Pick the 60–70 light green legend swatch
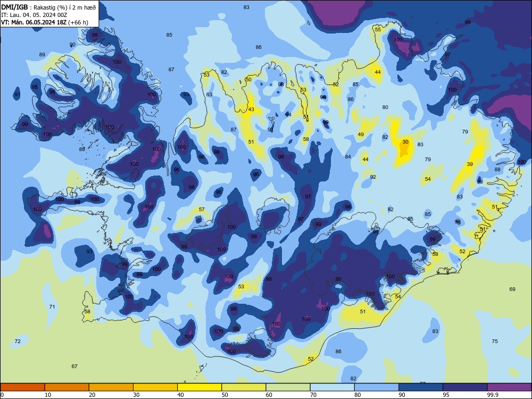 pyautogui.click(x=288, y=387)
